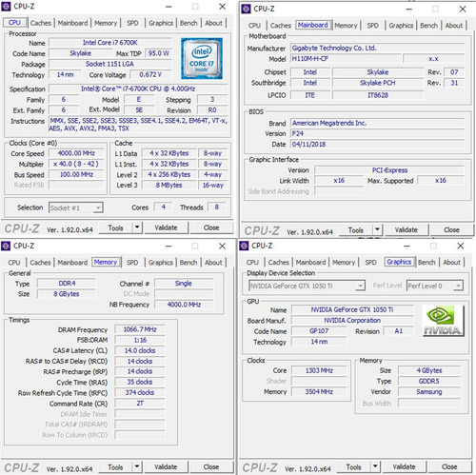
Task: Click the processor name field Intel Core i7 6700K
Action: point(110,43)
